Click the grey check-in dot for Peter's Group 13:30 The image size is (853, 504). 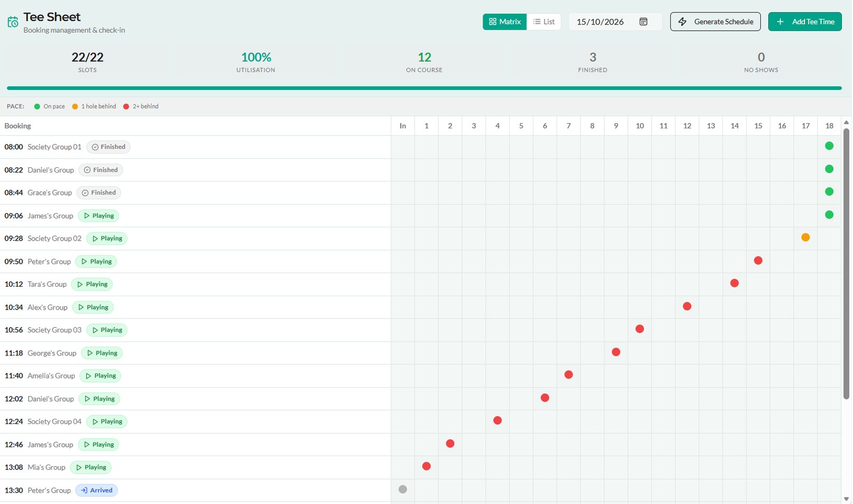click(x=403, y=490)
